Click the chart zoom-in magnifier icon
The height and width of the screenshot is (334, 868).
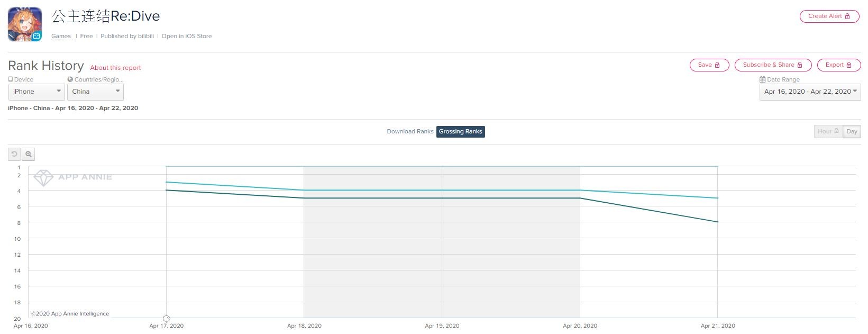pos(29,154)
